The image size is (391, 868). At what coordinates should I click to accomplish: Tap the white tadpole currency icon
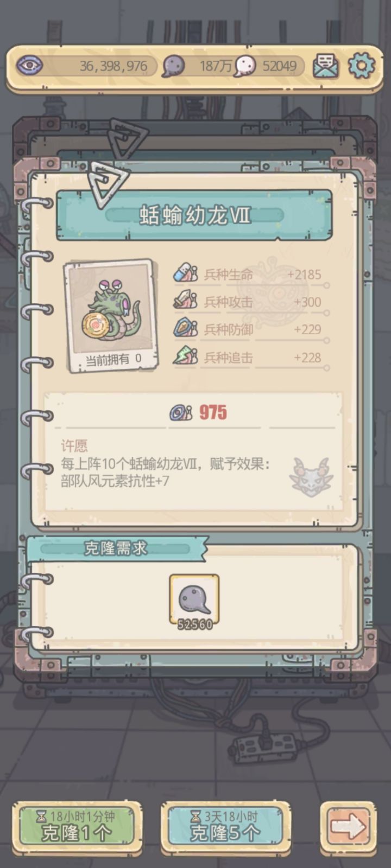(x=244, y=66)
